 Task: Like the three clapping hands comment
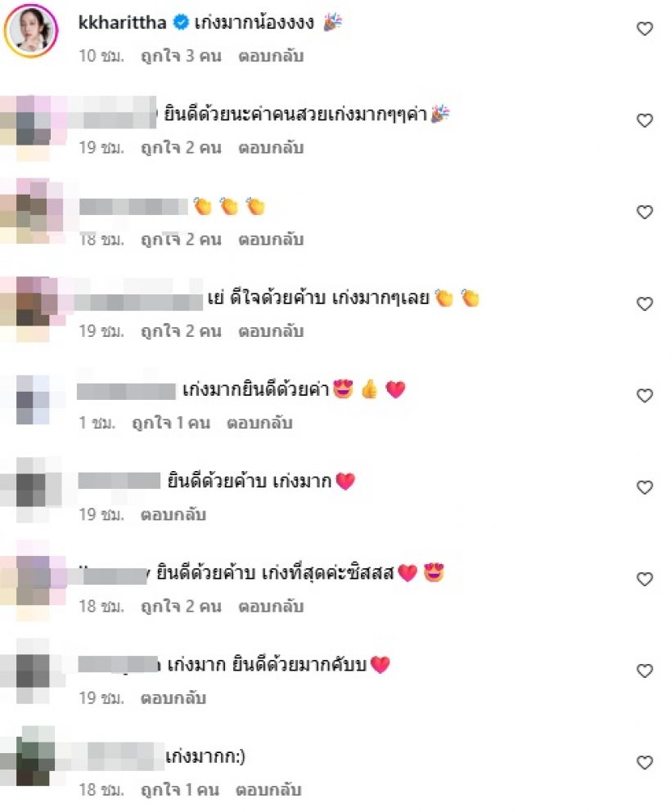pyautogui.click(x=644, y=213)
